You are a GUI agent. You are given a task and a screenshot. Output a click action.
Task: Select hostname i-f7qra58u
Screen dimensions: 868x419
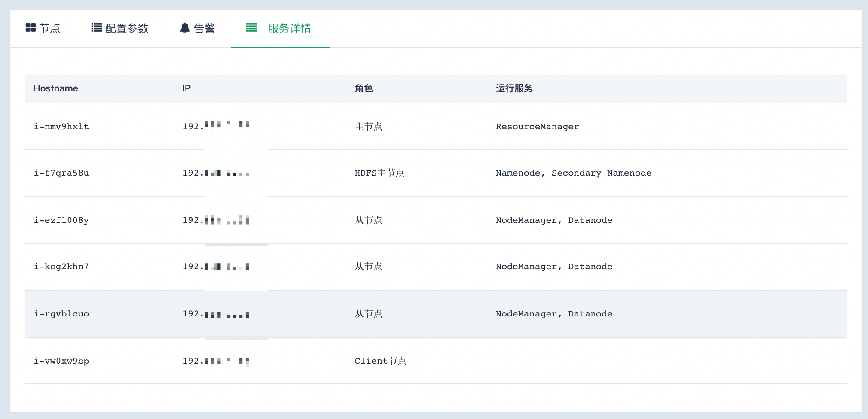pyautogui.click(x=61, y=173)
